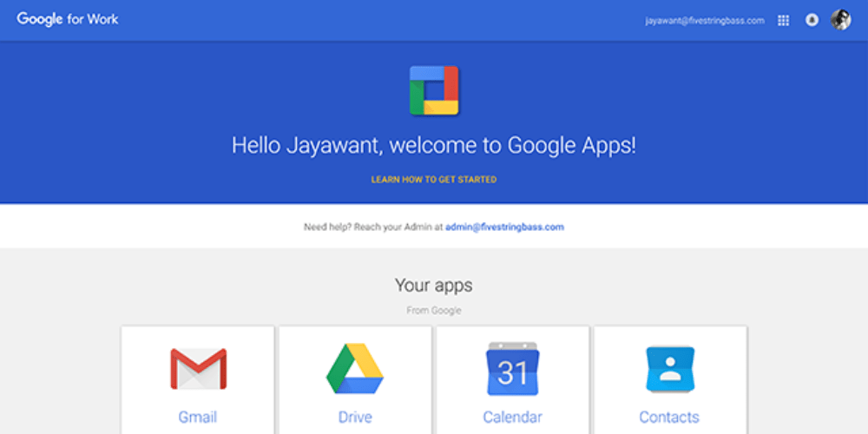Click the Google Apps square logo
Screen dimensions: 868x434
coord(434,90)
